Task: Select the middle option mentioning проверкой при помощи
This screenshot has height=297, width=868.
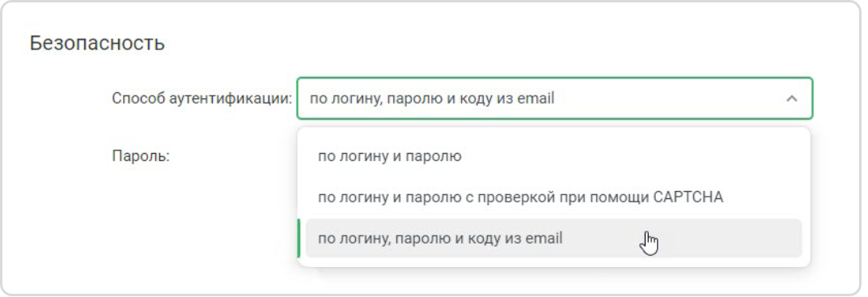Action: point(553,197)
